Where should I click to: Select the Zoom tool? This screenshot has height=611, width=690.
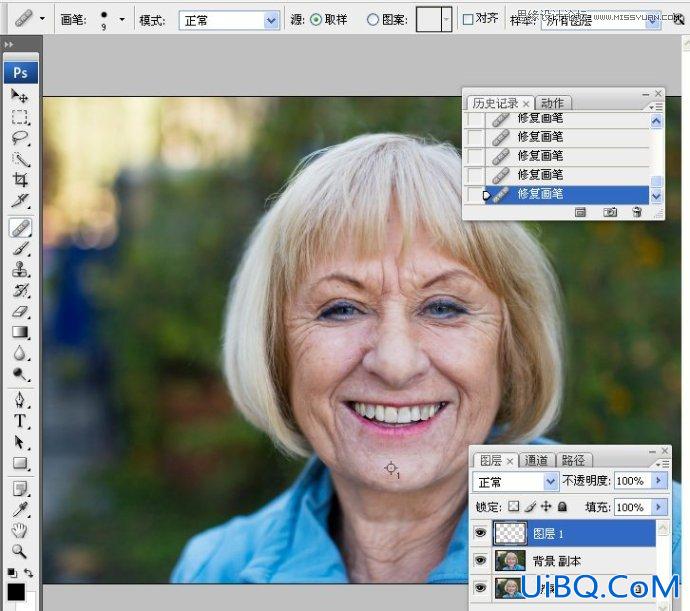coord(19,551)
